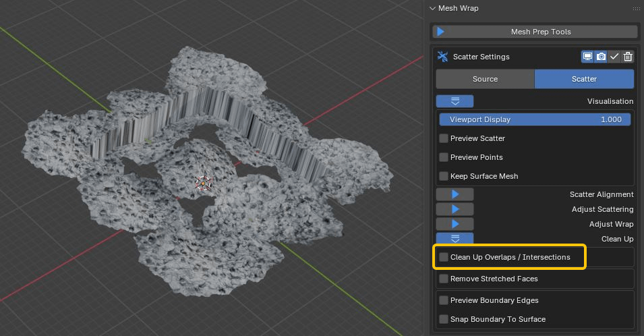Collapse the Mesh Wrap panel
Image resolution: width=644 pixels, height=336 pixels.
tap(434, 8)
